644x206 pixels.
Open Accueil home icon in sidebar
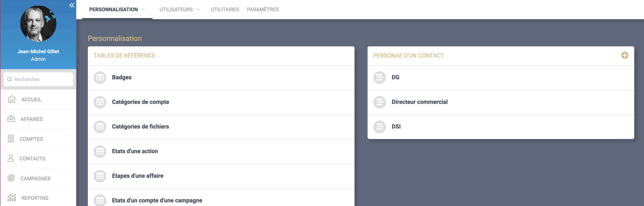[12, 99]
